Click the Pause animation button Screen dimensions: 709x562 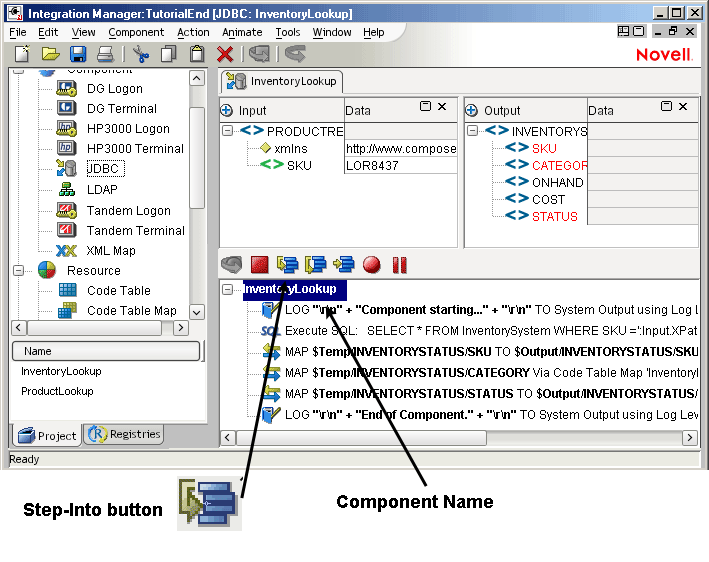tap(400, 265)
